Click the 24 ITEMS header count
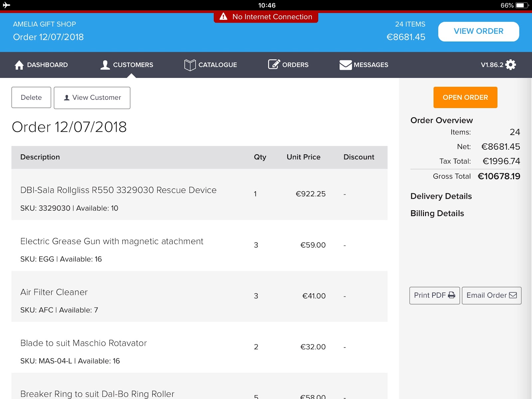The width and height of the screenshot is (532, 399). tap(410, 24)
